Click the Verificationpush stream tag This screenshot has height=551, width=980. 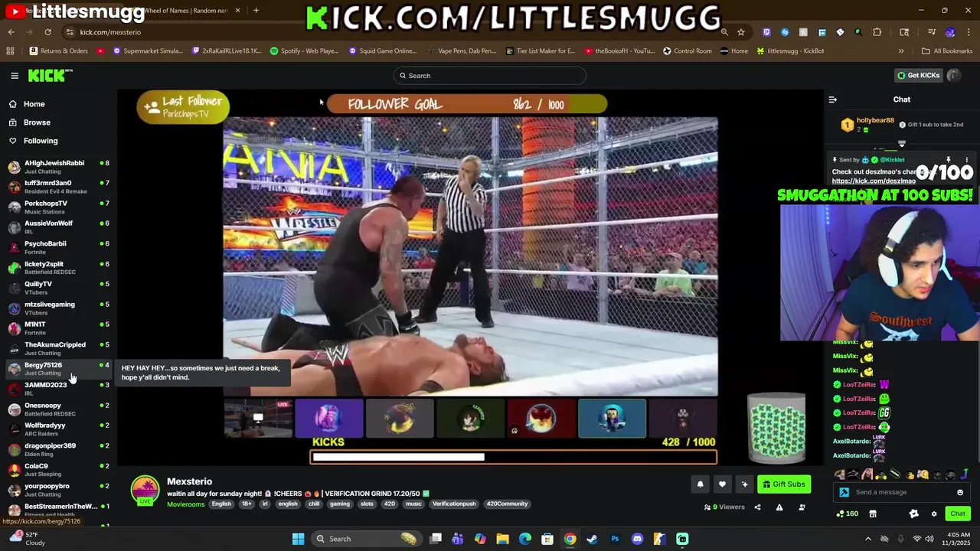[454, 504]
